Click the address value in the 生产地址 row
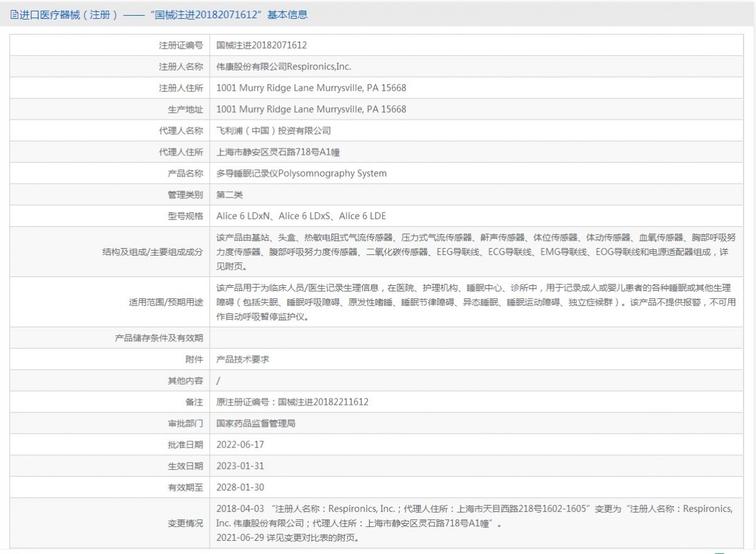Image resolution: width=756 pixels, height=554 pixels. (311, 110)
